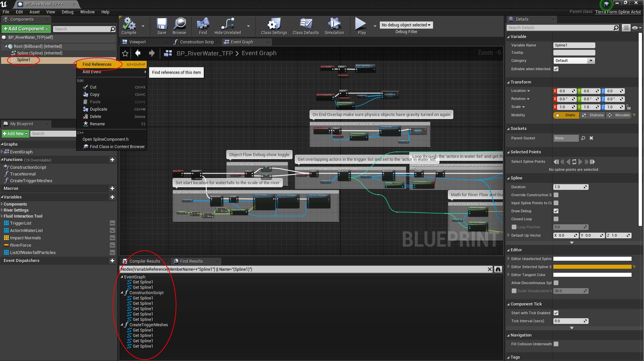Open the Add Component dropdown
The image size is (644, 361).
(26, 29)
